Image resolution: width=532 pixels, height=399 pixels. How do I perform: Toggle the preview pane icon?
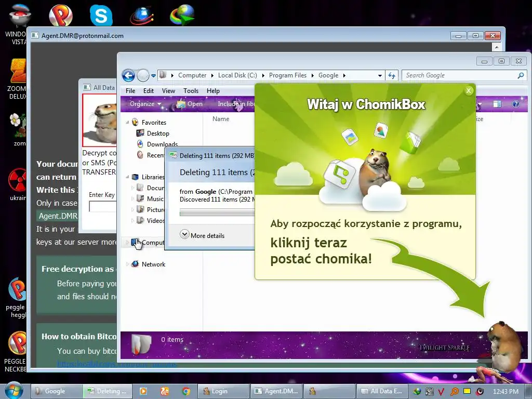pyautogui.click(x=497, y=104)
